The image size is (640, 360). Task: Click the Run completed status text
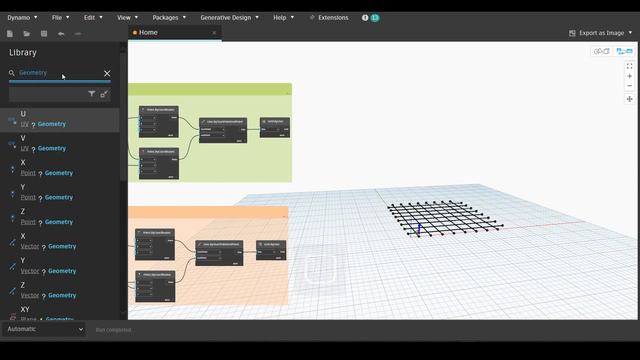113,330
